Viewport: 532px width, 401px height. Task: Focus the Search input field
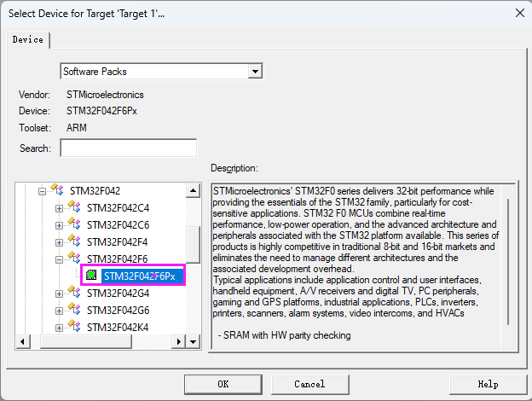(x=129, y=148)
